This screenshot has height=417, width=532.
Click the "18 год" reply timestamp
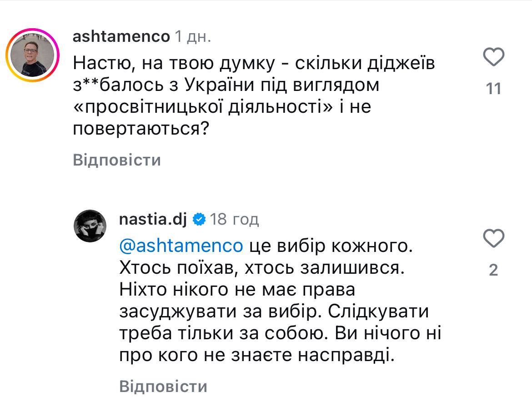pyautogui.click(x=235, y=220)
